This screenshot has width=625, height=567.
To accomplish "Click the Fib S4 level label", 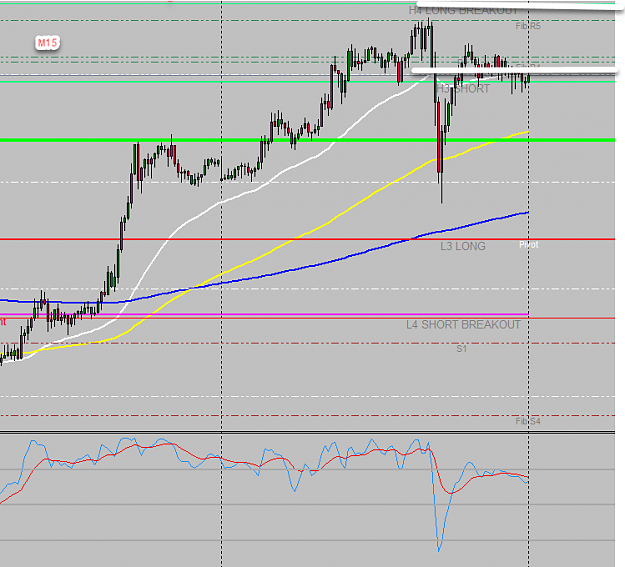I will coord(528,421).
